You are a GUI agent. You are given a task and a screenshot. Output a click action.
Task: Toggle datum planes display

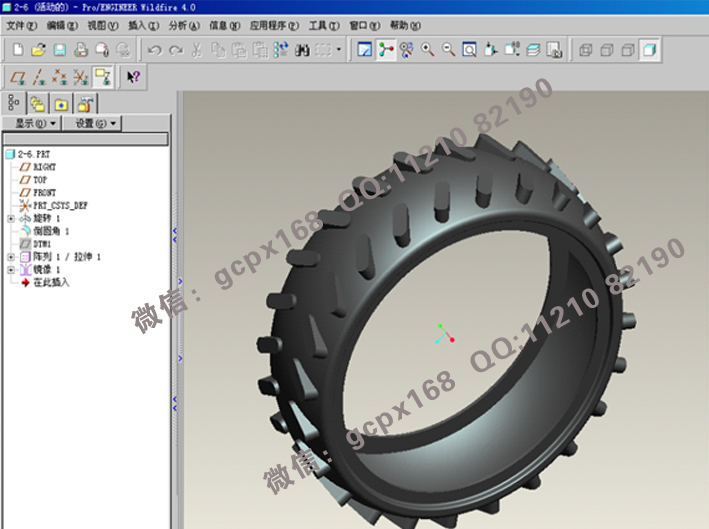(17, 76)
